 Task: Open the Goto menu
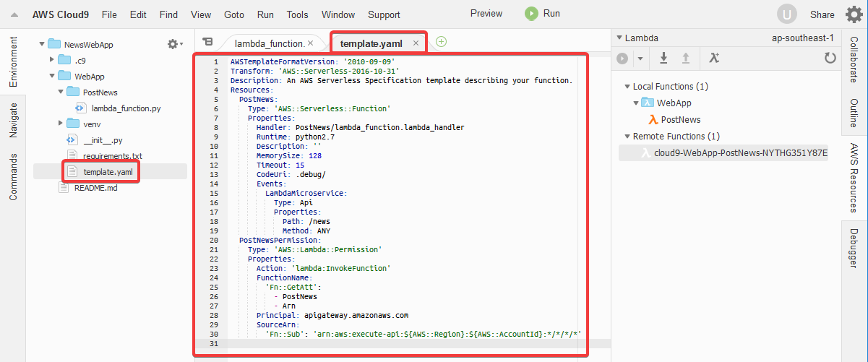234,14
